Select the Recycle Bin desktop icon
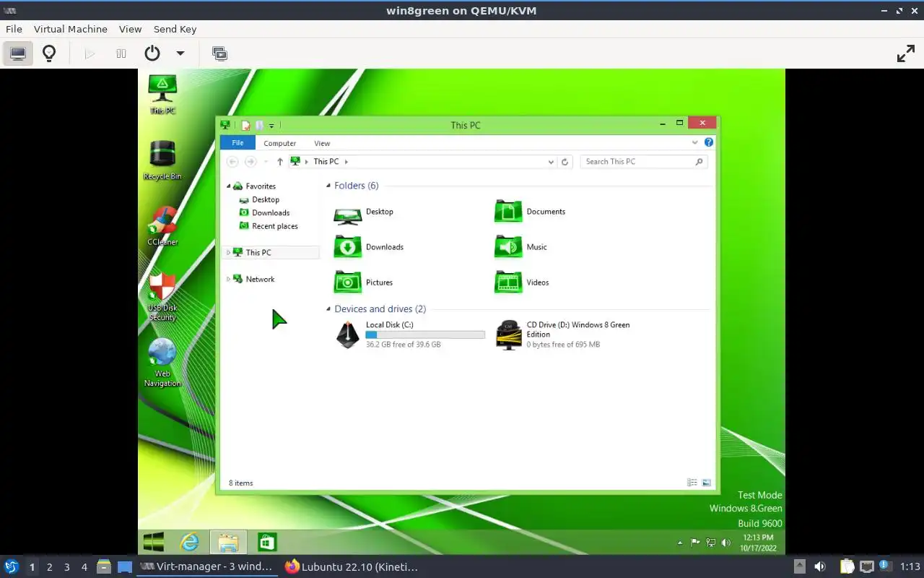Screen dimensions: 924x578 click(162, 160)
